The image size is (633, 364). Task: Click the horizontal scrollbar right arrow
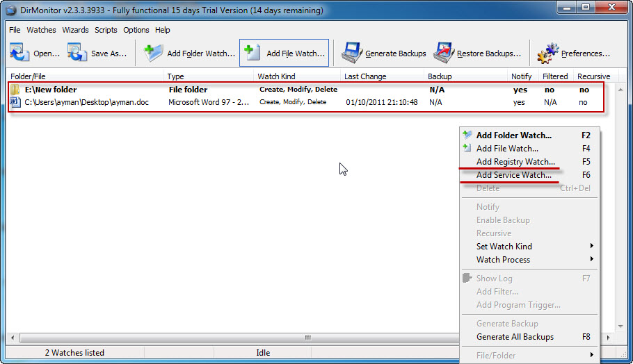pos(609,338)
